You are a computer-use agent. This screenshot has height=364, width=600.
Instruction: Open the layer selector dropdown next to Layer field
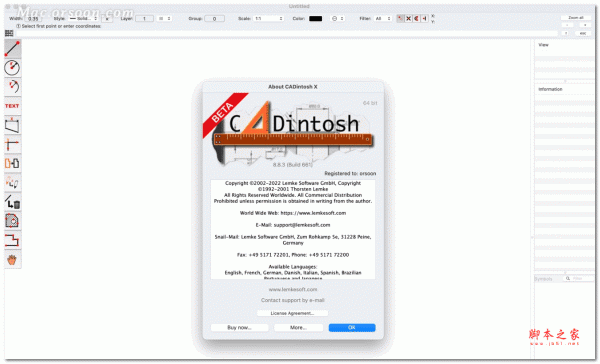(x=165, y=18)
